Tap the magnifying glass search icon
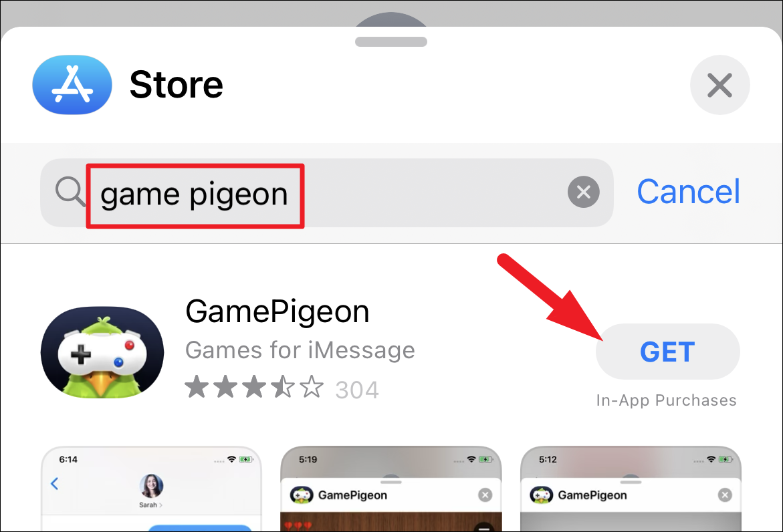This screenshot has width=783, height=532. click(x=70, y=192)
